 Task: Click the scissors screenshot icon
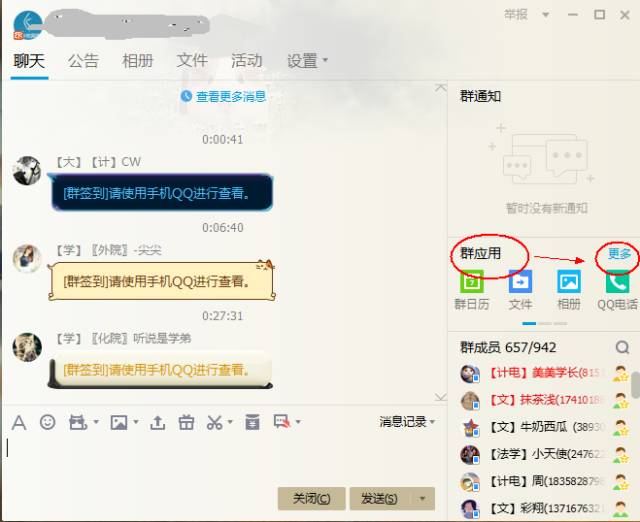214,422
